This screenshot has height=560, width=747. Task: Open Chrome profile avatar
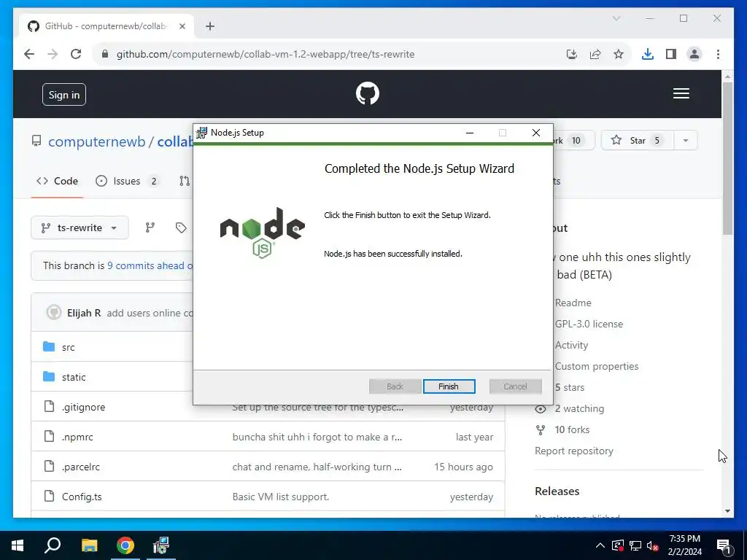pos(694,54)
